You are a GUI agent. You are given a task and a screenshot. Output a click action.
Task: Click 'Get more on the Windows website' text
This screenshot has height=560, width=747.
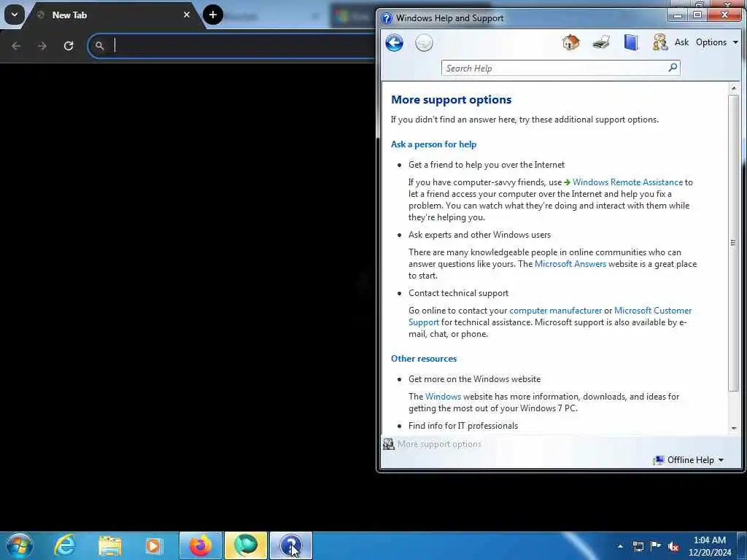tap(474, 379)
